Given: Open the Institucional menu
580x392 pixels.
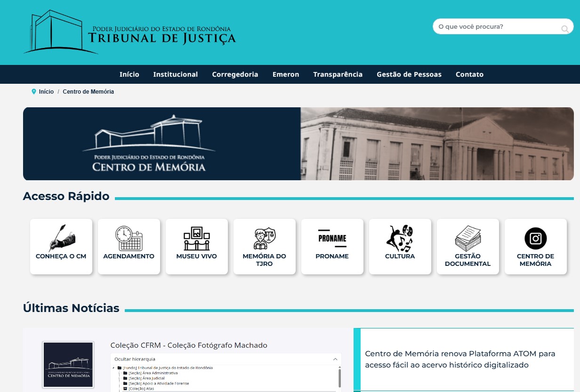Looking at the screenshot, I should coord(175,74).
